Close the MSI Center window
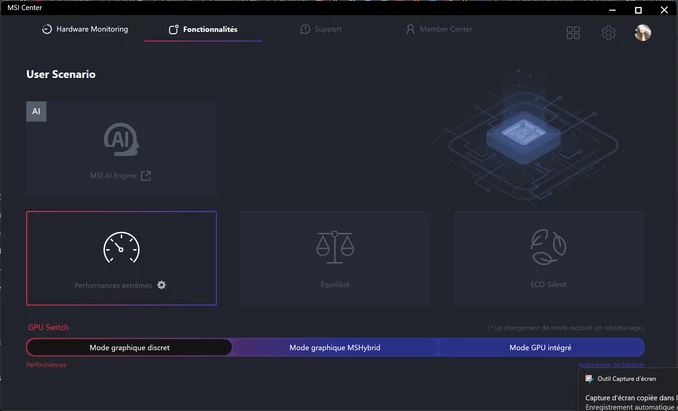The width and height of the screenshot is (678, 411). point(664,10)
